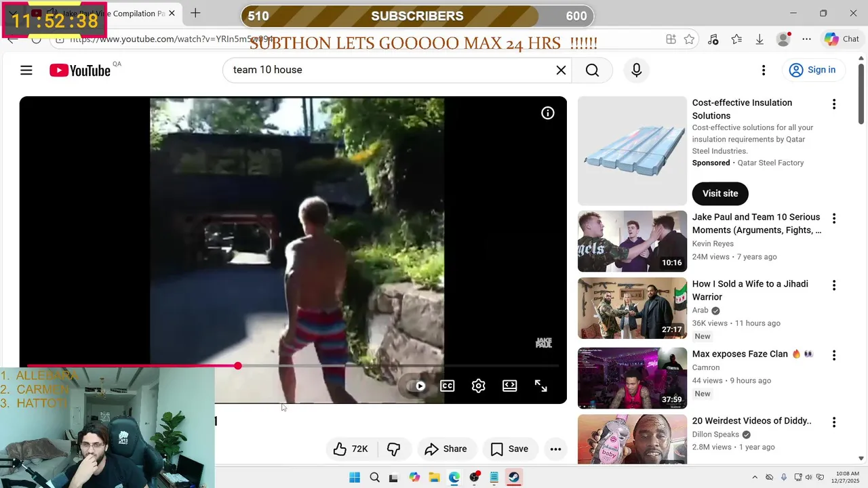The image size is (868, 488).
Task: Open a new browser tab
Action: tap(195, 13)
